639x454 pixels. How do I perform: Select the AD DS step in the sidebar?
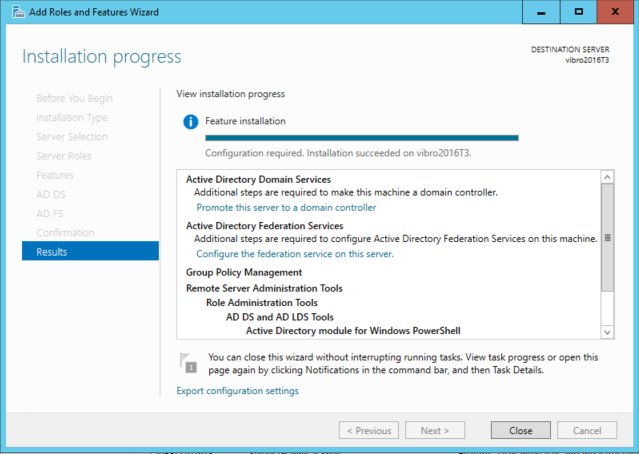pyautogui.click(x=51, y=194)
